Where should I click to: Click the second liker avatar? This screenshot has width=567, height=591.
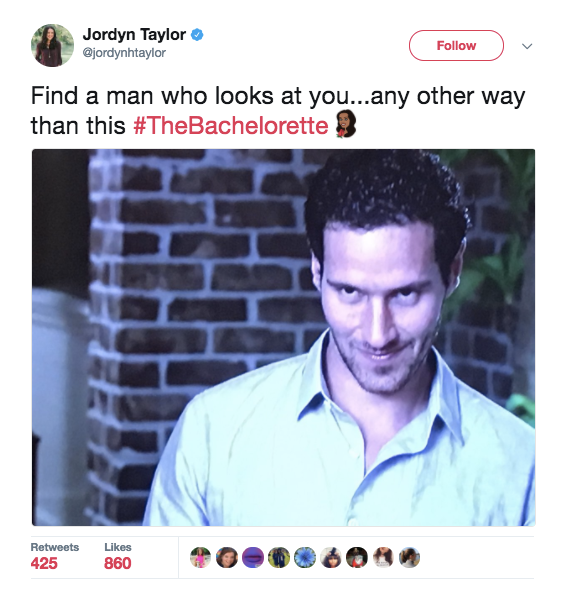[227, 557]
